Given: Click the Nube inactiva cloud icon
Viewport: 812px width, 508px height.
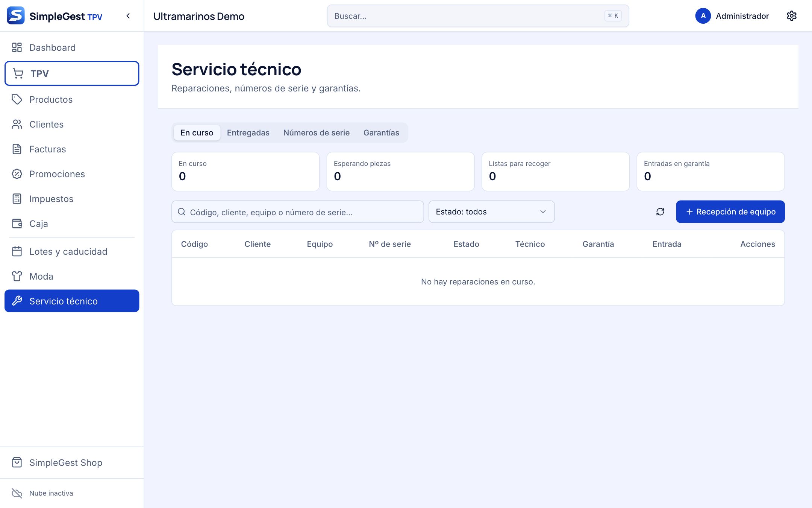Looking at the screenshot, I should (x=17, y=493).
